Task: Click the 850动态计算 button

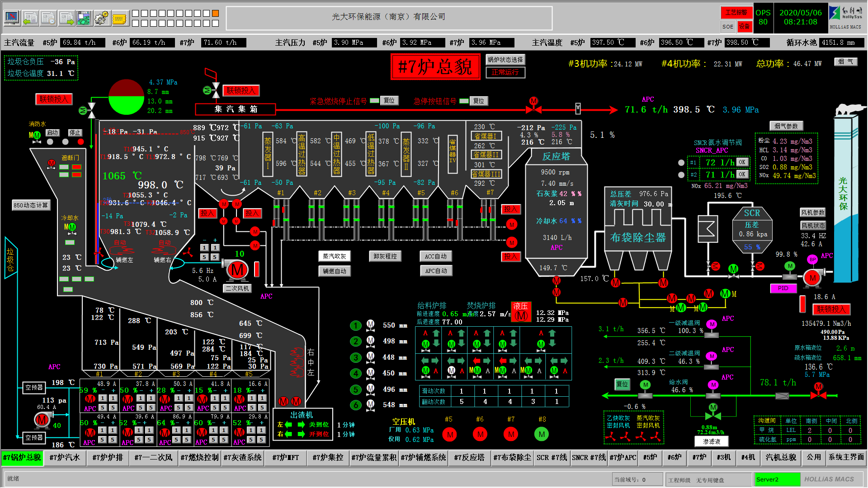Action: [x=31, y=205]
